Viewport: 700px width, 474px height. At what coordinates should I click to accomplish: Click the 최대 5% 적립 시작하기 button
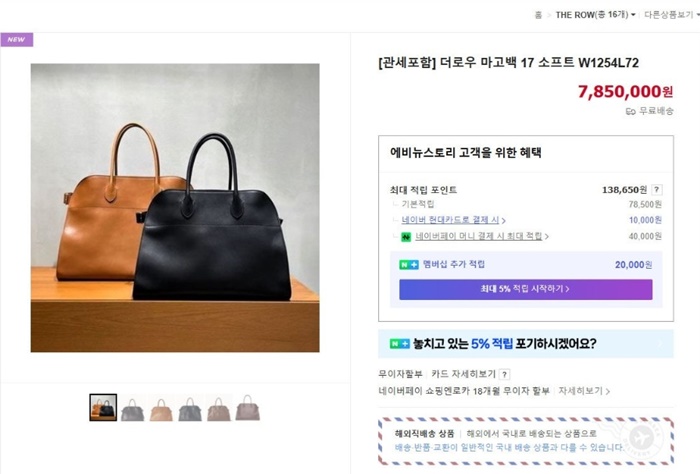click(x=525, y=289)
